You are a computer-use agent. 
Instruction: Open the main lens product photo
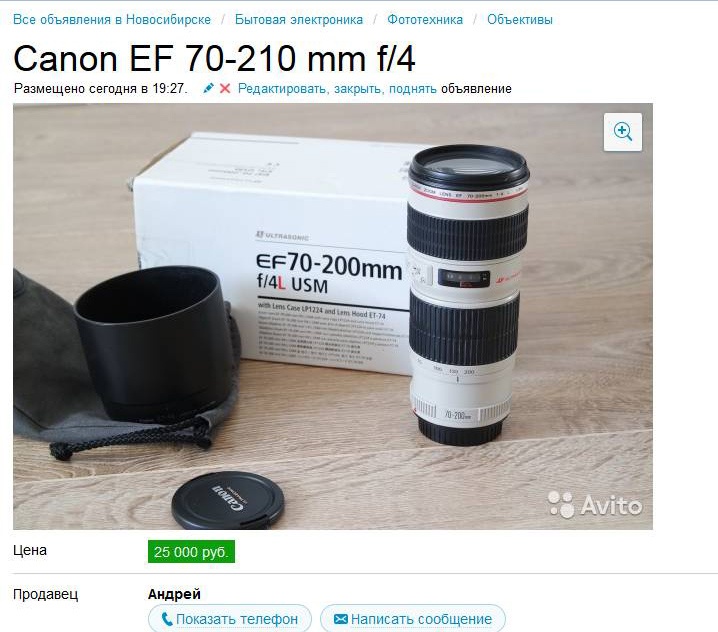pos(333,316)
